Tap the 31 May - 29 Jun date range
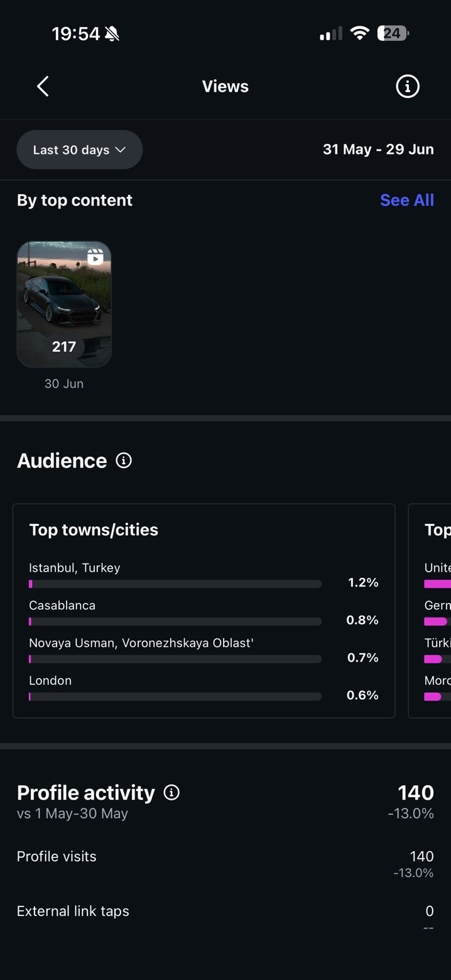 click(x=378, y=150)
